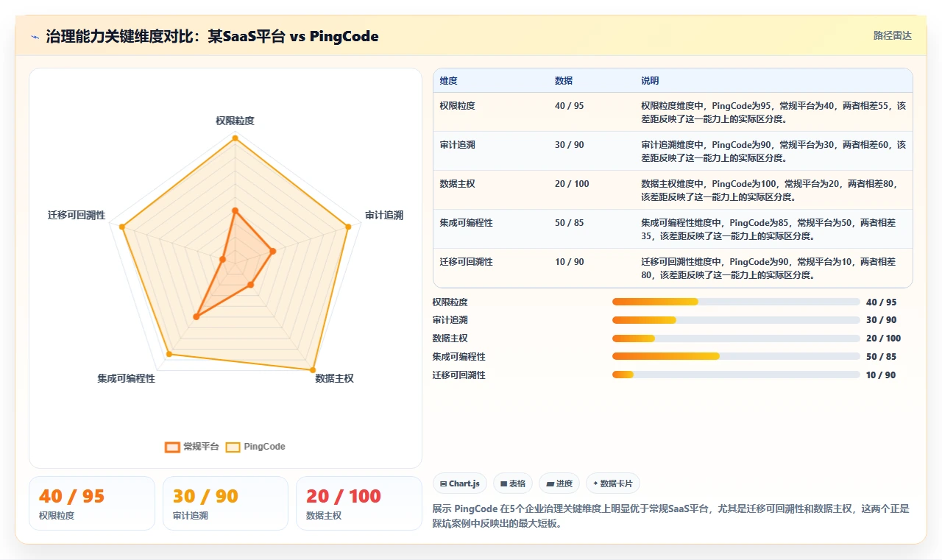Click the 集成可编程性 progress bar
The width and height of the screenshot is (942, 560).
pyautogui.click(x=736, y=357)
